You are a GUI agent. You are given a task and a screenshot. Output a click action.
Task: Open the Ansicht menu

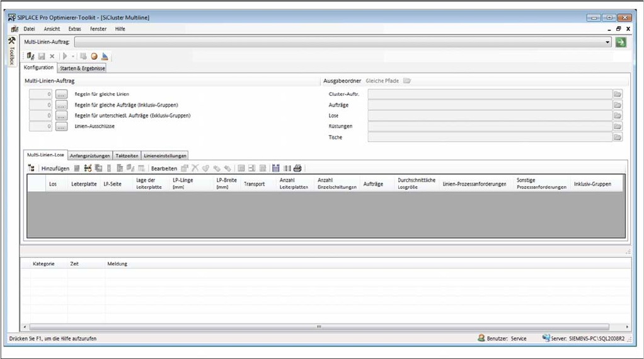tap(52, 29)
